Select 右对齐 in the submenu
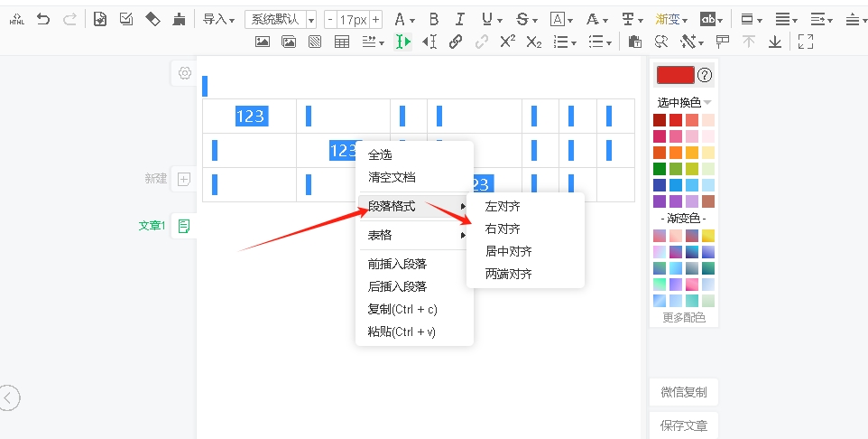Image resolution: width=868 pixels, height=439 pixels. coord(503,229)
